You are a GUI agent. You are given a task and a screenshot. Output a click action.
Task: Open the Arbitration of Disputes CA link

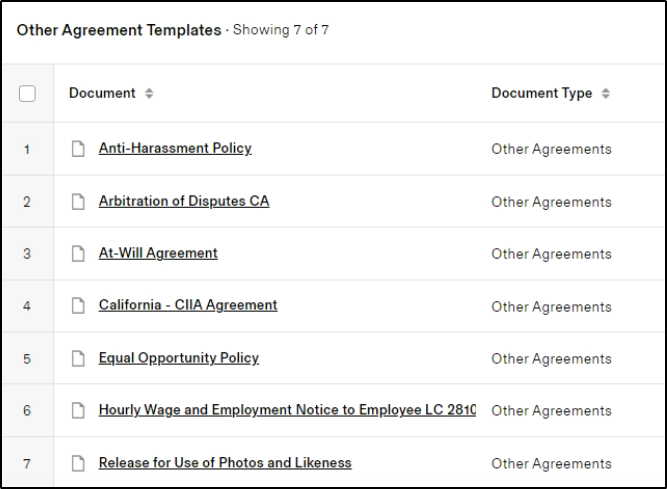(183, 201)
